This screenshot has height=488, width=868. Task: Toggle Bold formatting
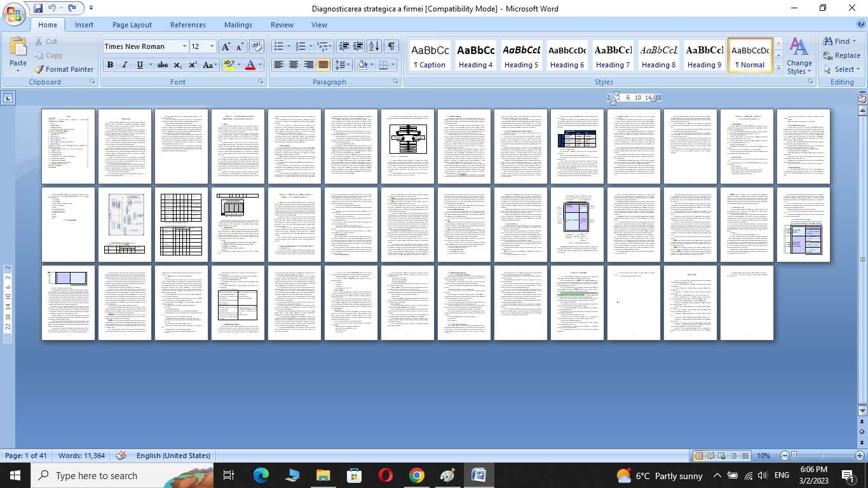(110, 65)
